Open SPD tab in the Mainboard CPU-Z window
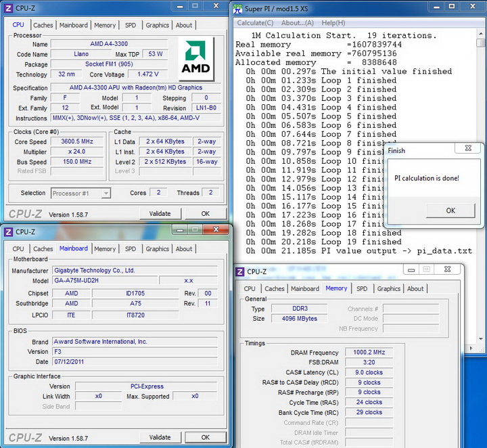Viewport: 487px width, 448px height. (x=131, y=249)
